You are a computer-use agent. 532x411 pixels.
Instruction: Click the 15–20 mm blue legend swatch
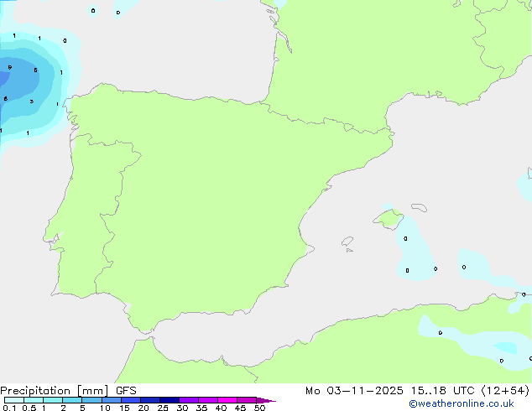[131, 400]
